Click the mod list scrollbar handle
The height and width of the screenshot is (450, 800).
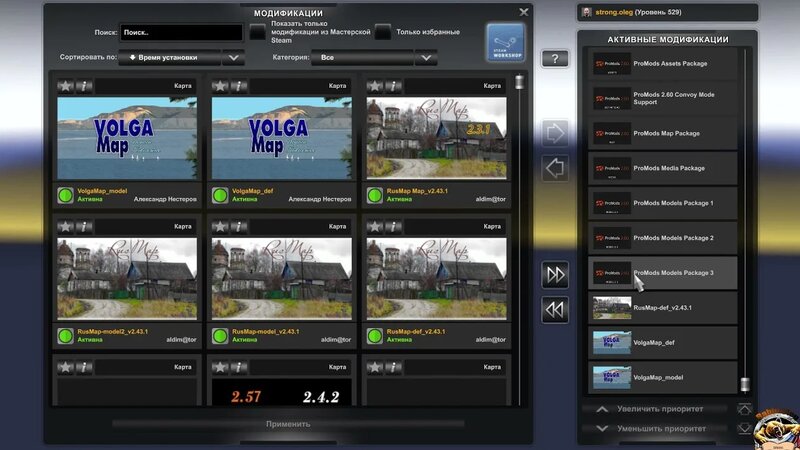(519, 82)
